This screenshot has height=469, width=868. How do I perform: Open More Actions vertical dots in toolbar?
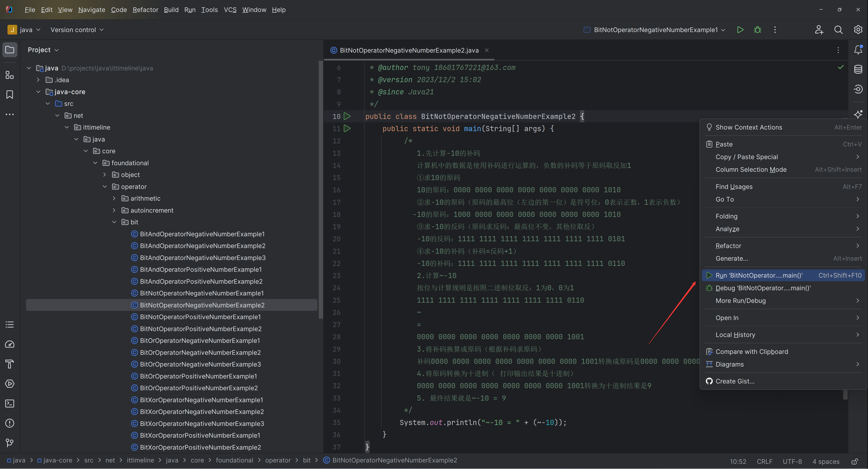pos(775,30)
